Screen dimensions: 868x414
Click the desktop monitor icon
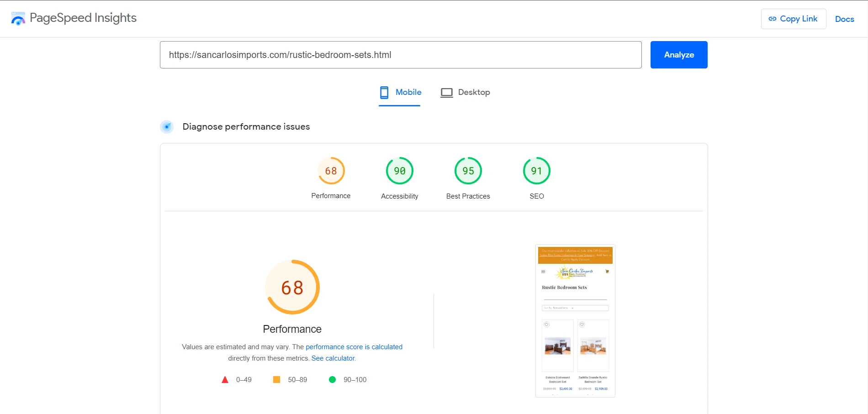point(446,93)
